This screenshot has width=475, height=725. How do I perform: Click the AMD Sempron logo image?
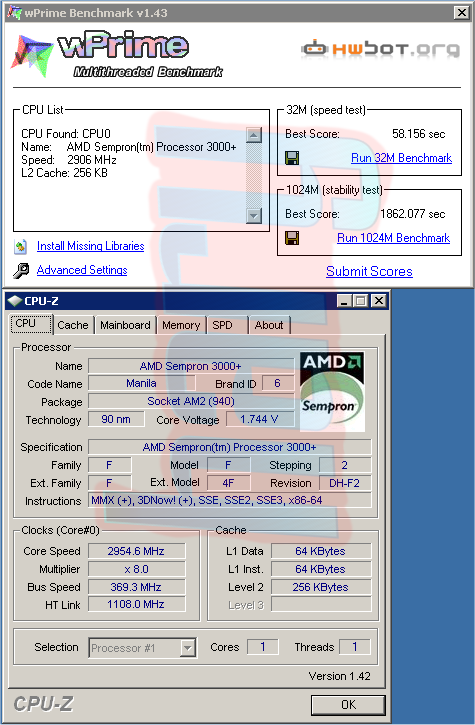(332, 392)
